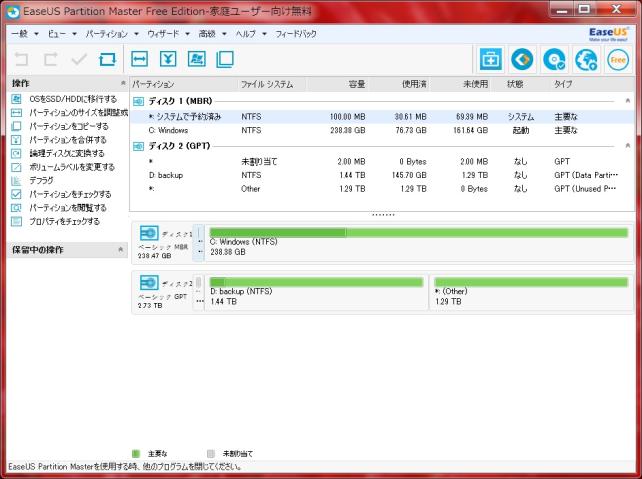Click icon beside OSをSSD/HDDに移行する
The image size is (642, 479).
pyautogui.click(x=16, y=99)
